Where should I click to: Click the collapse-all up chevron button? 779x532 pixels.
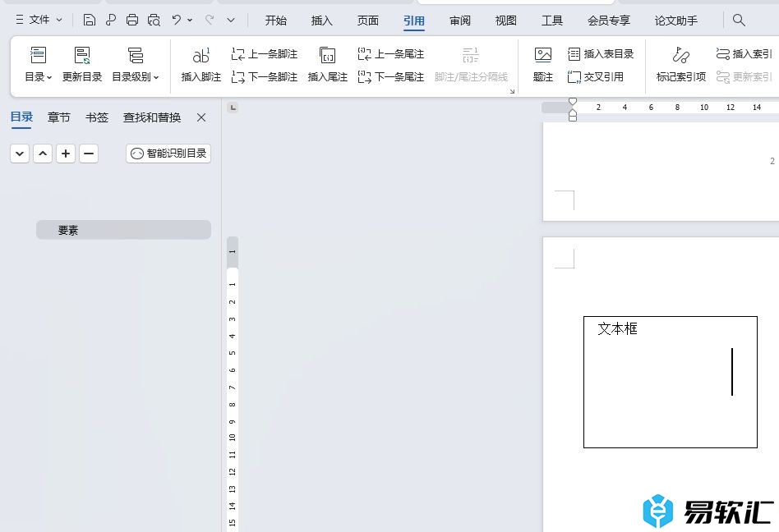pyautogui.click(x=43, y=154)
